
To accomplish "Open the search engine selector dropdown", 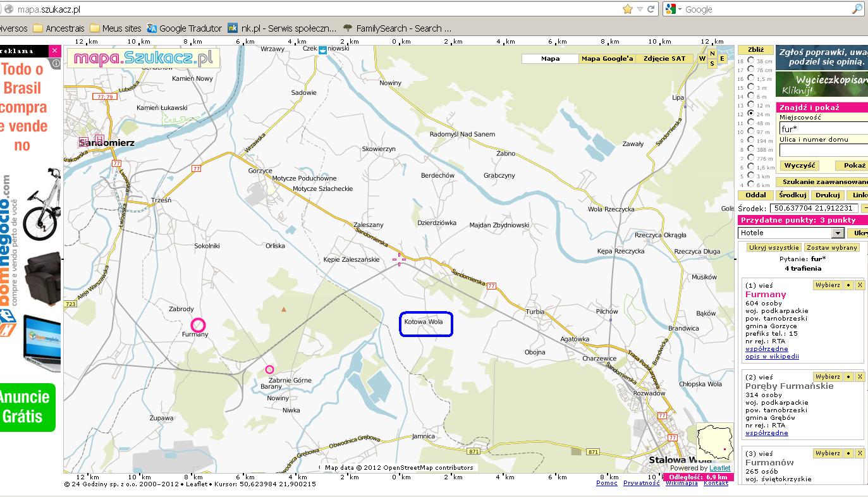I will pyautogui.click(x=674, y=9).
